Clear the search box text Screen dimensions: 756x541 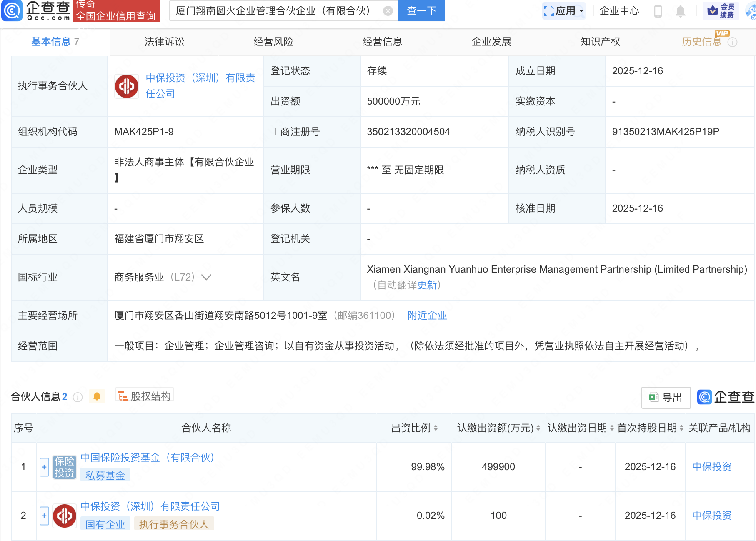[388, 11]
